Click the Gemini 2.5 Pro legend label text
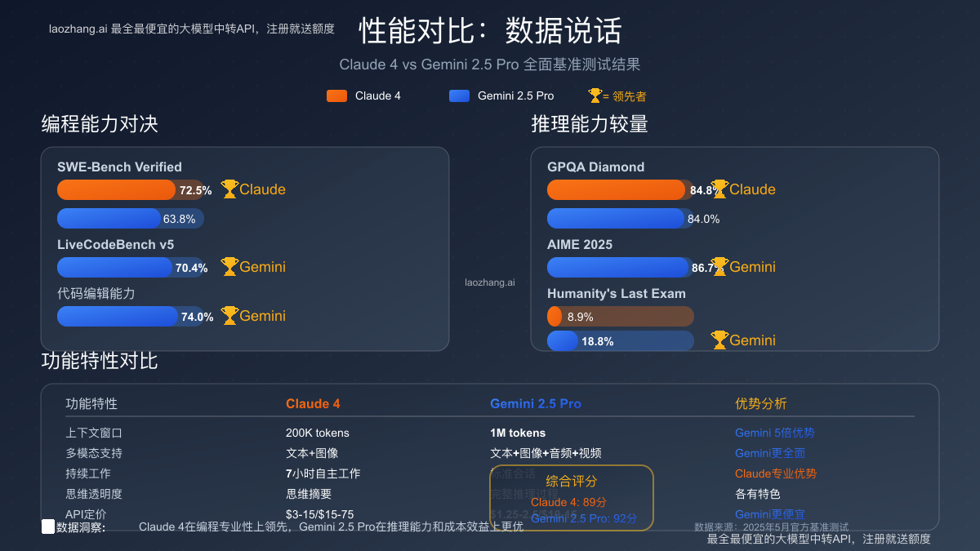Image resolution: width=980 pixels, height=551 pixels. coord(516,96)
